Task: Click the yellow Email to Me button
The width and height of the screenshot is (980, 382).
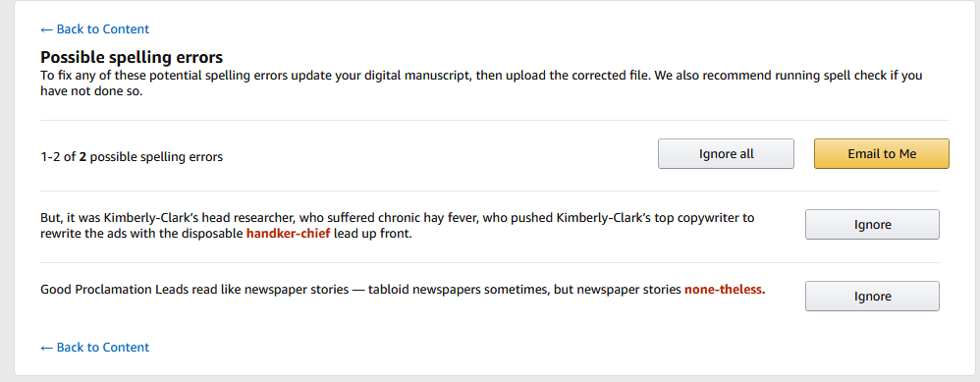Action: tap(881, 154)
